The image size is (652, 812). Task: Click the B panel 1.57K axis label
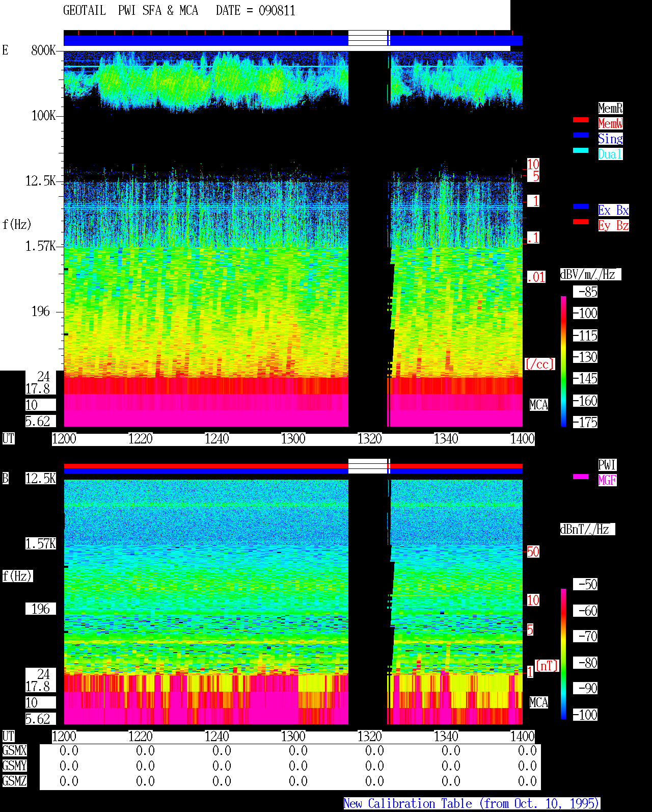[x=41, y=543]
